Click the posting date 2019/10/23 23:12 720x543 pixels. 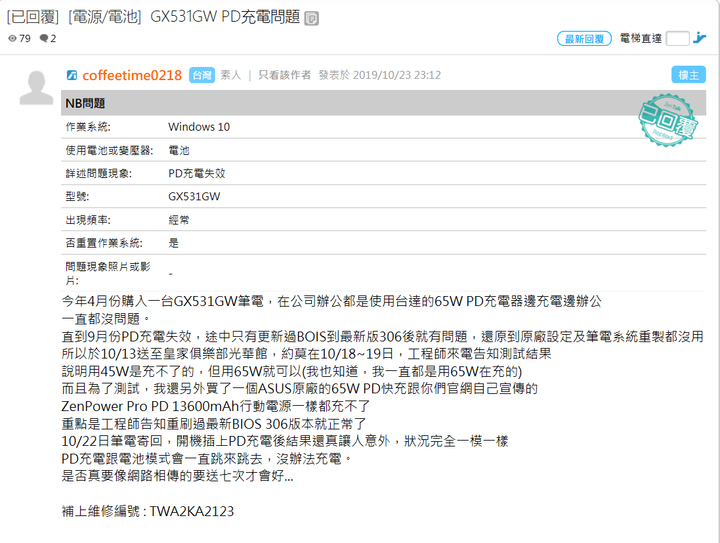[397, 75]
